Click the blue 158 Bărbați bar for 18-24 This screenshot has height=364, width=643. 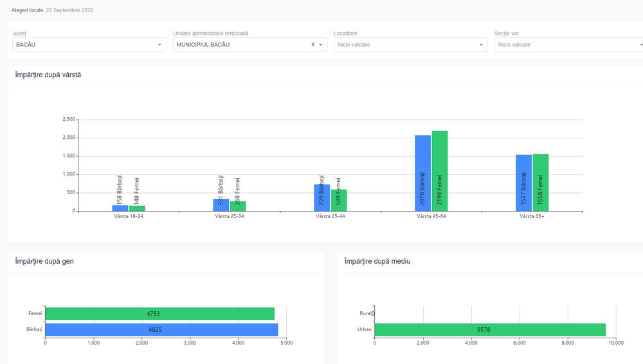pyautogui.click(x=120, y=208)
